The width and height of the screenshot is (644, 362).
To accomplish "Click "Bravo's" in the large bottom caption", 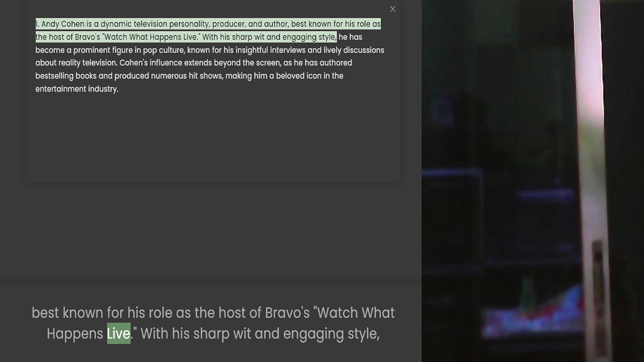I will [x=287, y=313].
